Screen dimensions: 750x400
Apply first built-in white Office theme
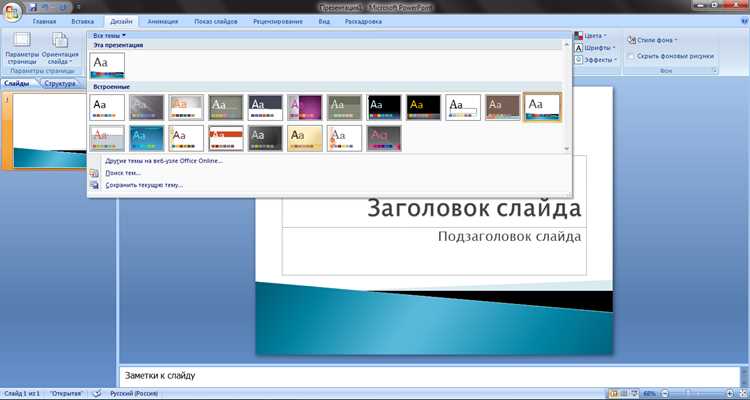pos(107,107)
